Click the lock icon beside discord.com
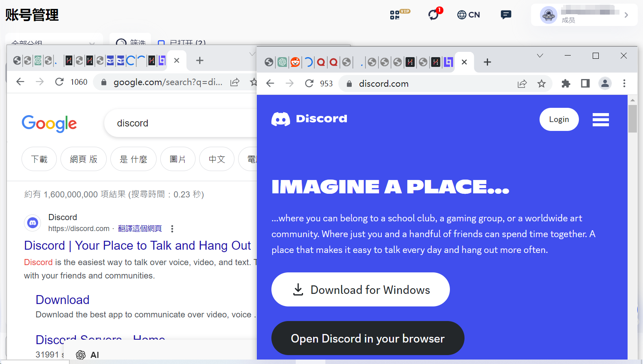Screen dimensions: 643x364 click(x=349, y=84)
